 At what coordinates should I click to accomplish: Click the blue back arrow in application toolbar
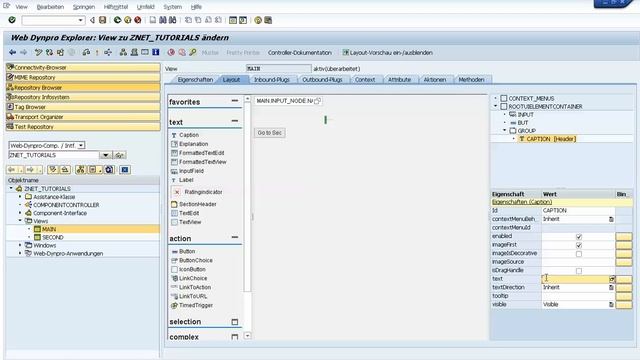coord(13,52)
